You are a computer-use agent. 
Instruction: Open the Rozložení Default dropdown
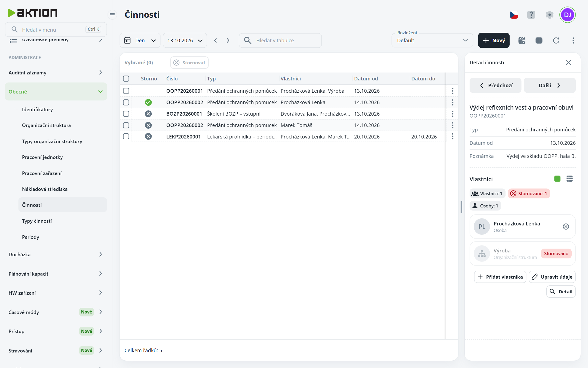point(432,40)
